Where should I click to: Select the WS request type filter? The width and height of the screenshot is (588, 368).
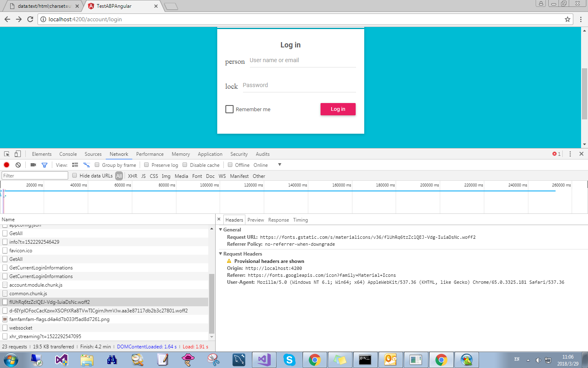point(222,176)
